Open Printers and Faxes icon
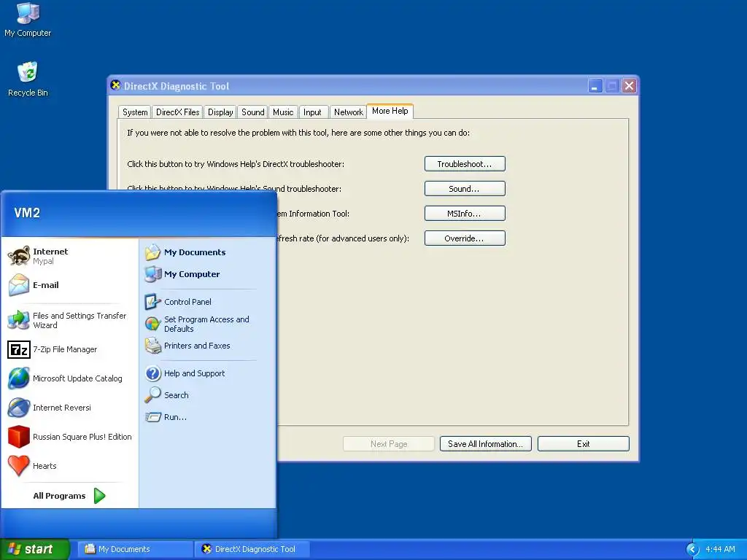This screenshot has width=747, height=560. [x=153, y=345]
